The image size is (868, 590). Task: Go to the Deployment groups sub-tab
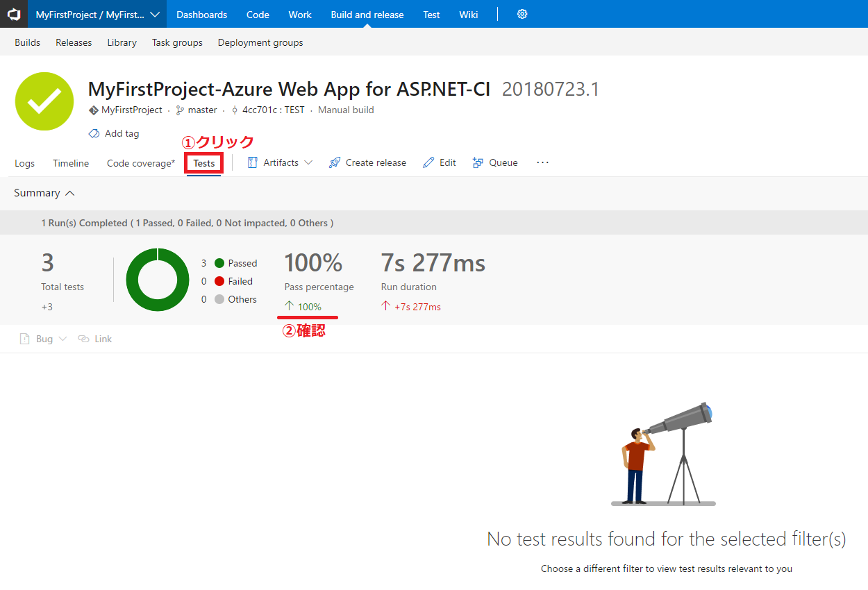click(260, 42)
